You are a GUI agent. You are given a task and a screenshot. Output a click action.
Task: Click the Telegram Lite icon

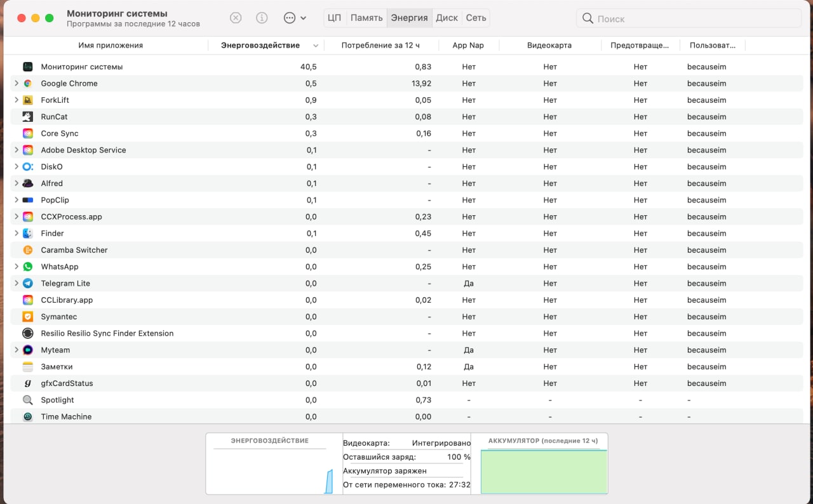(27, 283)
